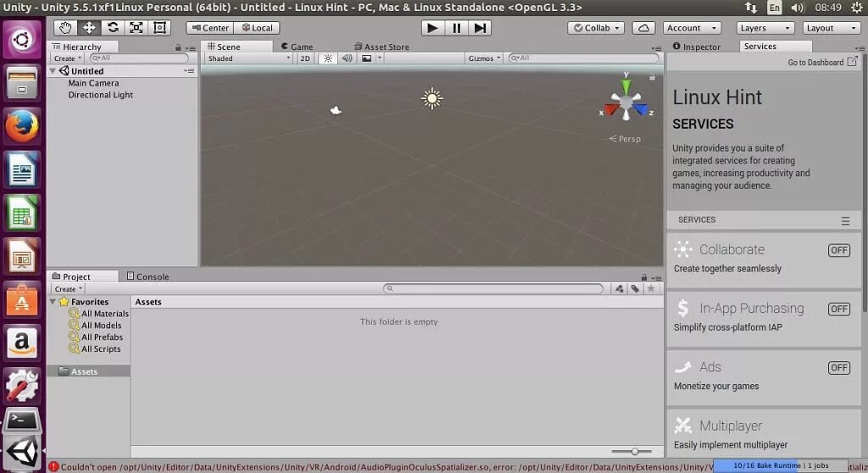This screenshot has width=868, height=473.
Task: Open Terminal from the dock
Action: 22,421
